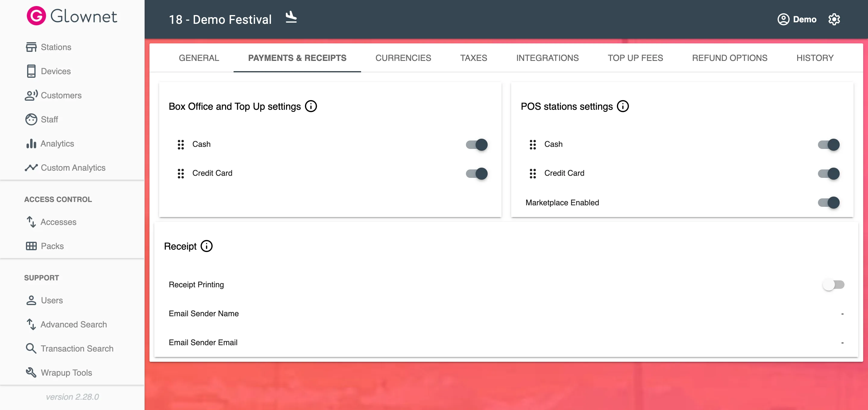Go to Stations in the sidebar
This screenshot has height=410, width=868.
[56, 47]
